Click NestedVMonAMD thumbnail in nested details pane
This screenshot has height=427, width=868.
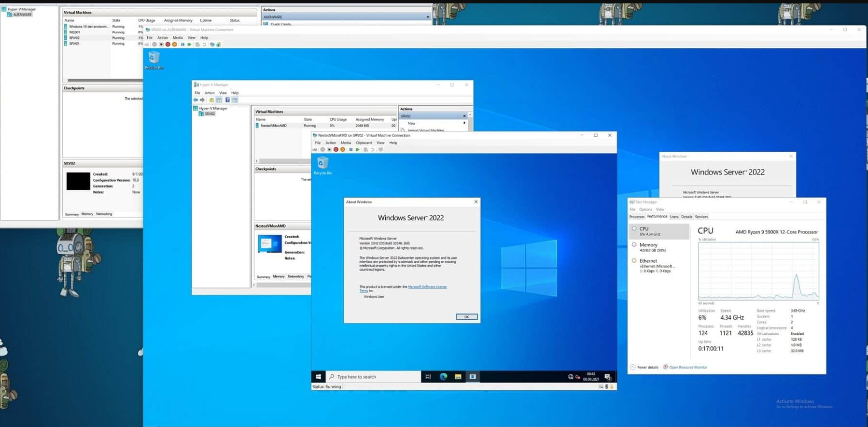click(x=270, y=243)
